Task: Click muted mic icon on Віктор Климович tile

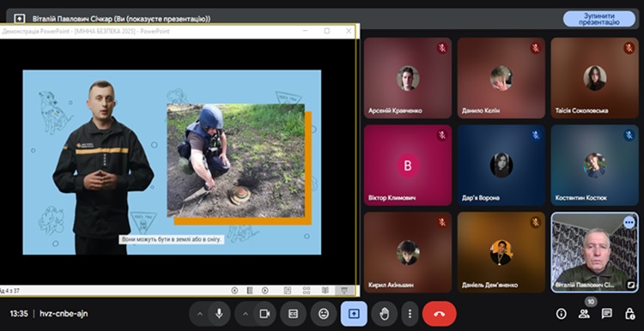Action: coord(442,135)
